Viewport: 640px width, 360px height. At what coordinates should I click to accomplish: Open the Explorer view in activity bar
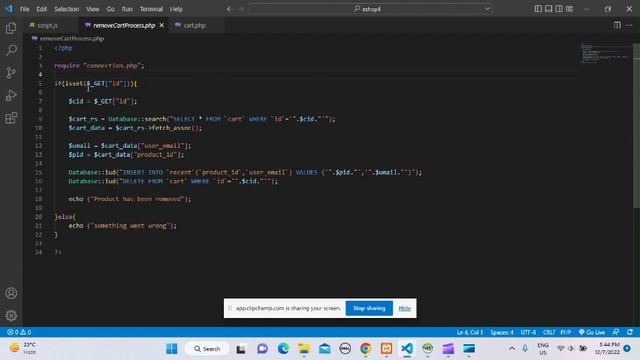click(x=11, y=28)
